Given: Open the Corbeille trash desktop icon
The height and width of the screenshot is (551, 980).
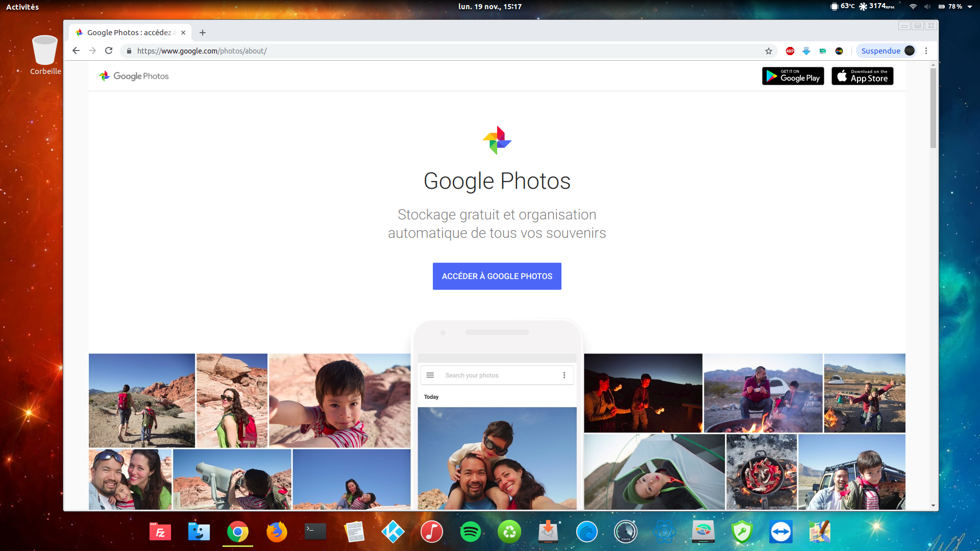Looking at the screenshot, I should pos(45,55).
